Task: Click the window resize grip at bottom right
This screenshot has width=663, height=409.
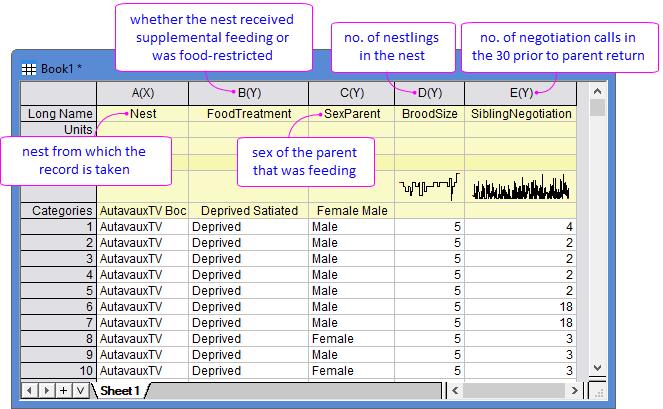Action: 598,391
